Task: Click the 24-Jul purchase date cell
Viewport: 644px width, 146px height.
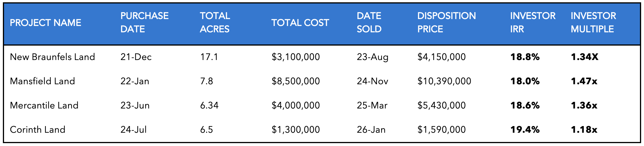Action: pos(133,130)
